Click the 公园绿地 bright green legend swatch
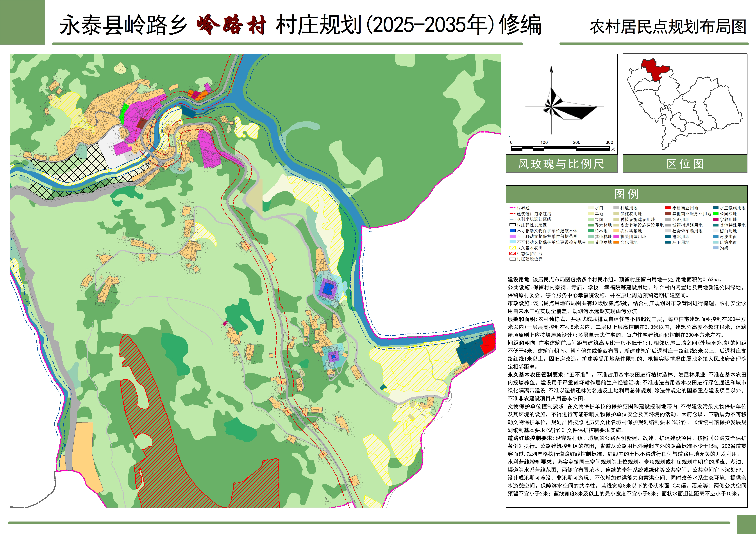Screen dimensions: 756x534 [x=715, y=214]
